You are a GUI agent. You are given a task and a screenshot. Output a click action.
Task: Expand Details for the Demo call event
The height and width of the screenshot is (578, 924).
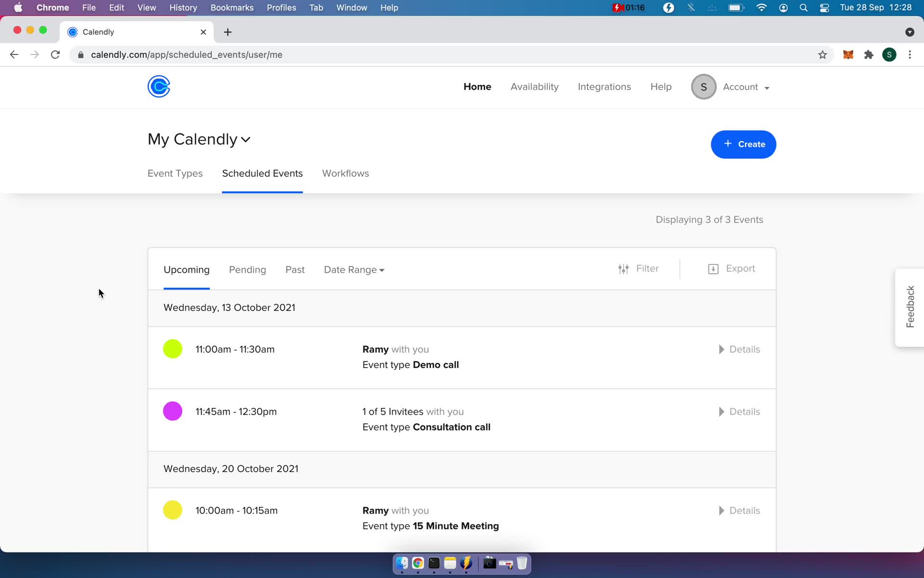point(739,350)
